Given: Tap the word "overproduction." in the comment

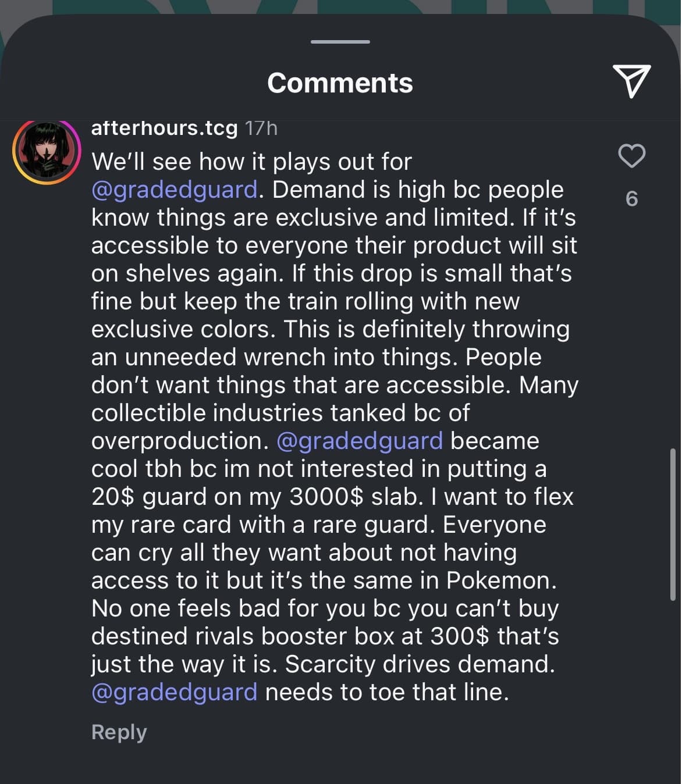Looking at the screenshot, I should (x=180, y=441).
